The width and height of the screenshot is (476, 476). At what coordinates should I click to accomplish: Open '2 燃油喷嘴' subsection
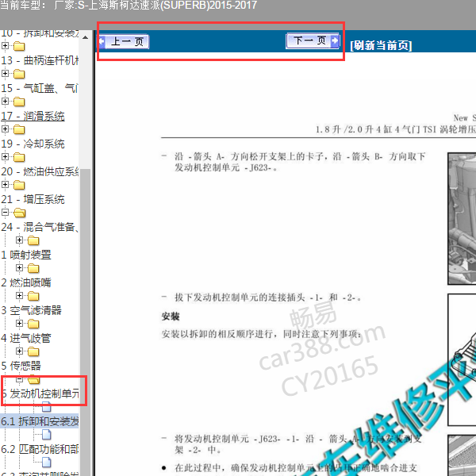pos(26,282)
